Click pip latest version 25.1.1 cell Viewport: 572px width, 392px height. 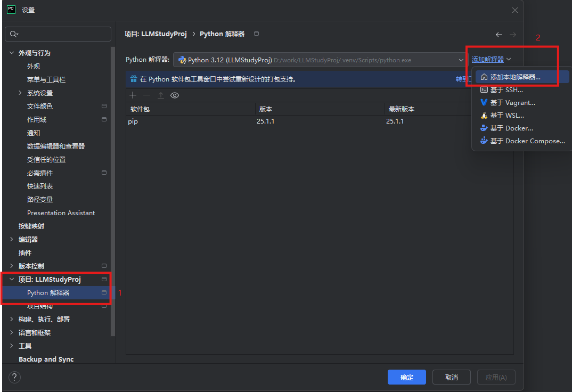click(x=395, y=121)
